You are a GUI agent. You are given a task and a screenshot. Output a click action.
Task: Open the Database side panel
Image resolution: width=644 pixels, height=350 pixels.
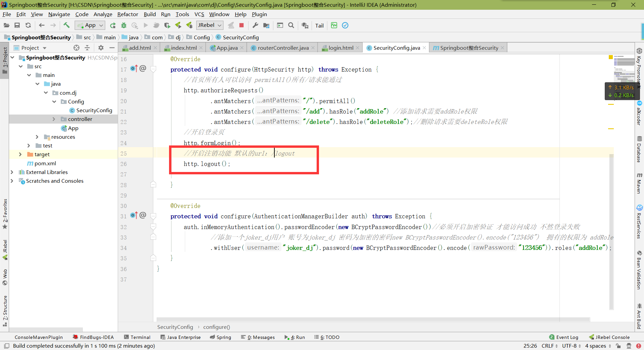tap(639, 149)
